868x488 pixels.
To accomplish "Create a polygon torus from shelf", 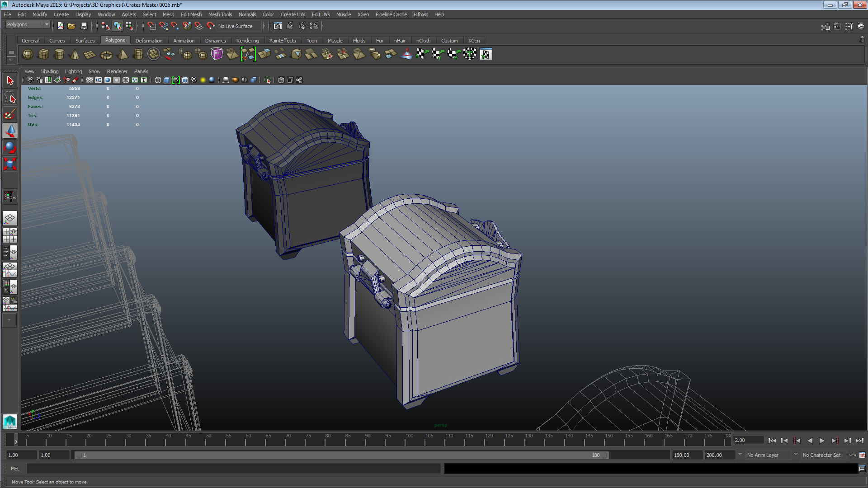I will tap(106, 55).
